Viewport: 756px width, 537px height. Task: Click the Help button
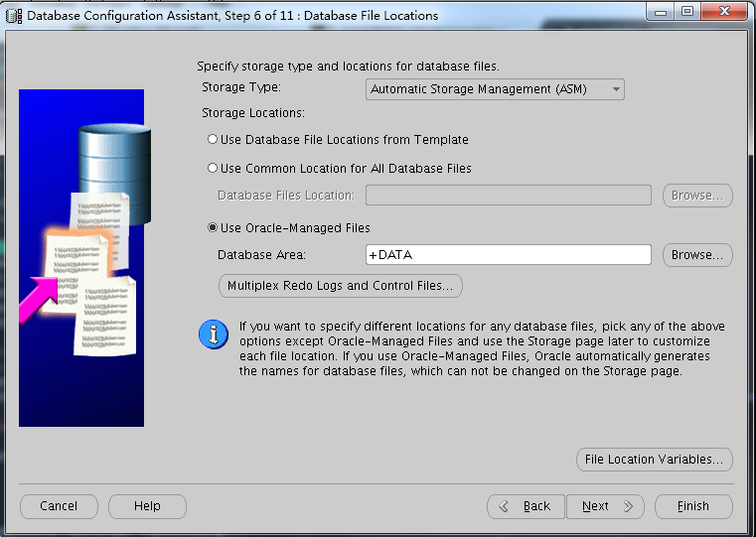[147, 506]
